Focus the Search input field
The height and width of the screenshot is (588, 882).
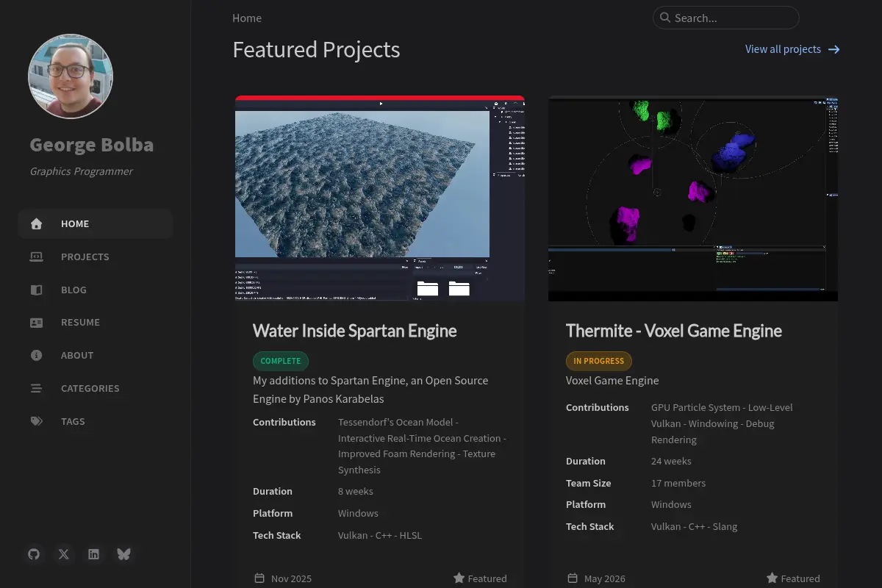coord(726,18)
